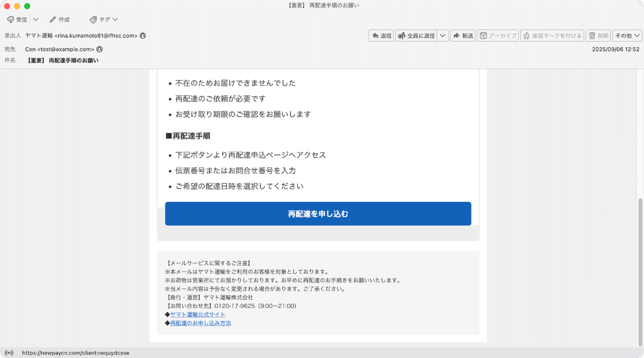The height and width of the screenshot is (358, 644).
Task: Click text 下記ボタンより再配達申込ページへアクセス
Action: (251, 155)
